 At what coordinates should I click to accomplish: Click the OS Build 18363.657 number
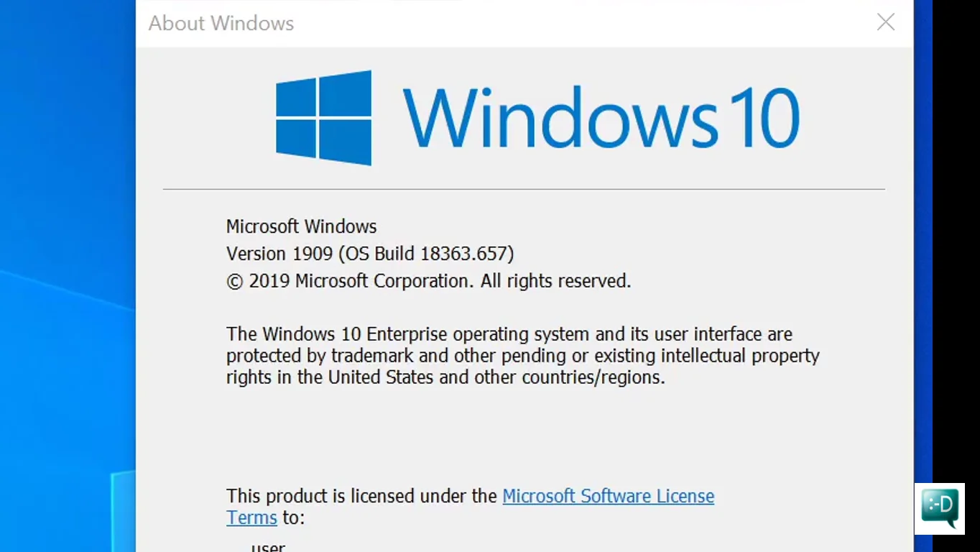(464, 254)
